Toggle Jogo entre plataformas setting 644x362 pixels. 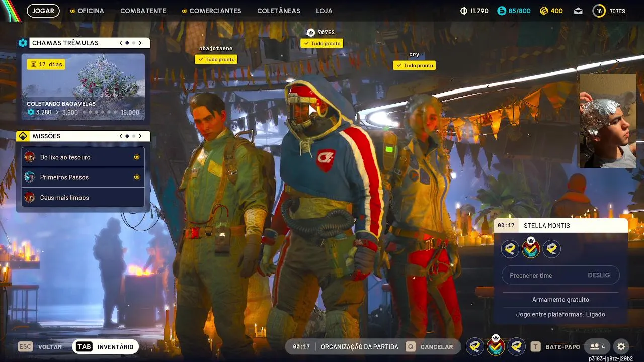560,314
